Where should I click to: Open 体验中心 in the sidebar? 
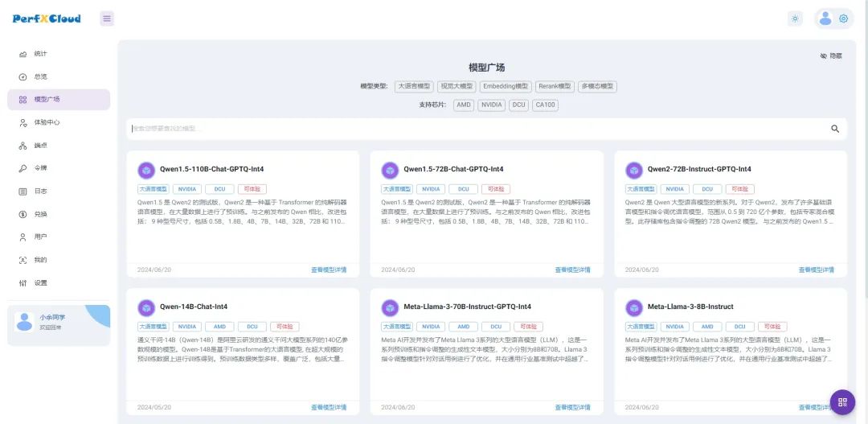point(59,122)
